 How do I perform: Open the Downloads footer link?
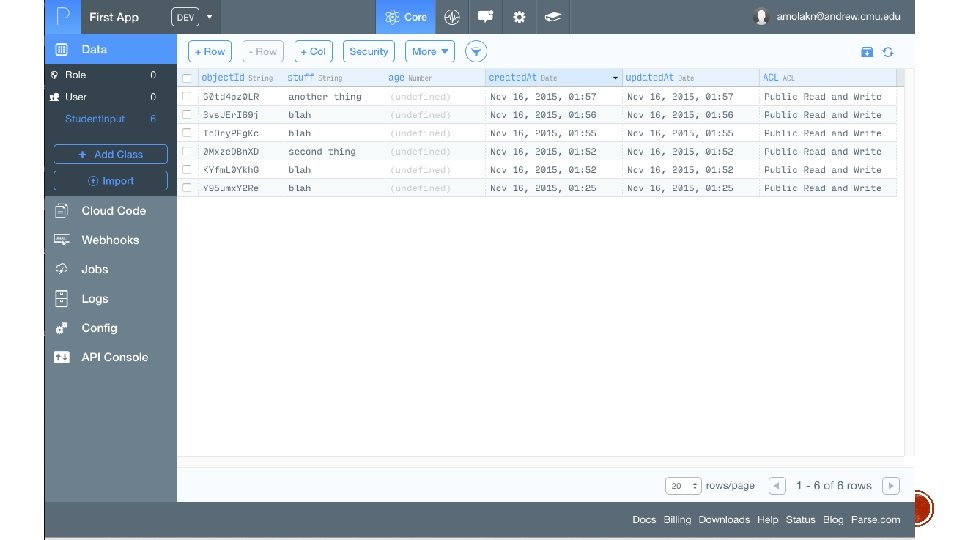click(x=724, y=519)
